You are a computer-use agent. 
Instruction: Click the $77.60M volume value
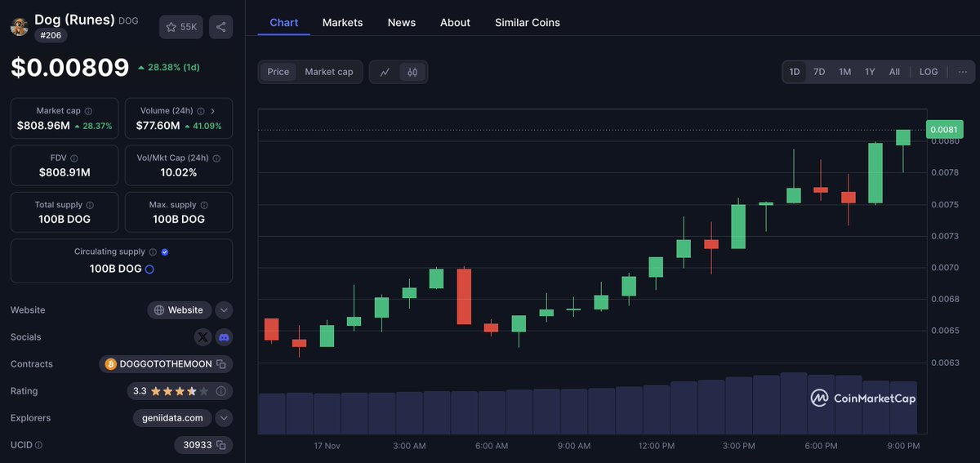pos(158,127)
